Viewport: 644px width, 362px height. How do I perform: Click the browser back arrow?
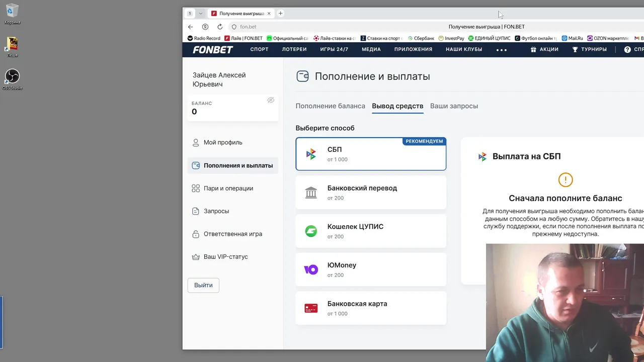pyautogui.click(x=190, y=27)
